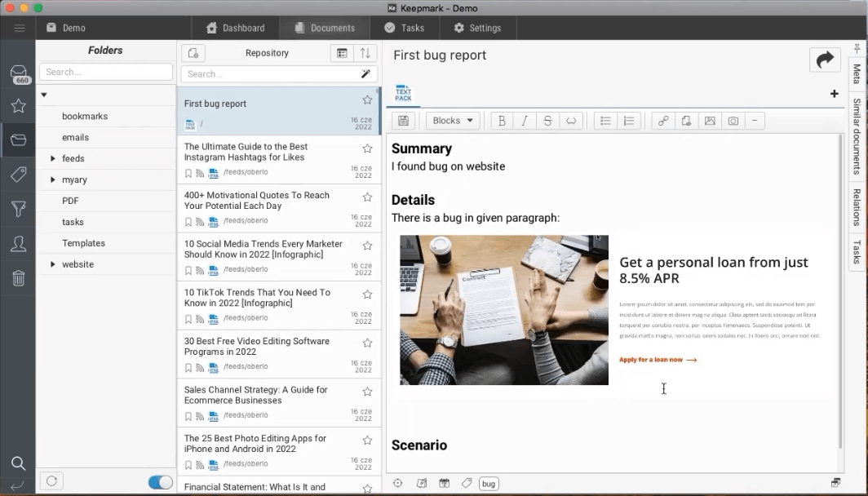Open the Blocks dropdown
Screen dimensions: 868x496
[452, 121]
